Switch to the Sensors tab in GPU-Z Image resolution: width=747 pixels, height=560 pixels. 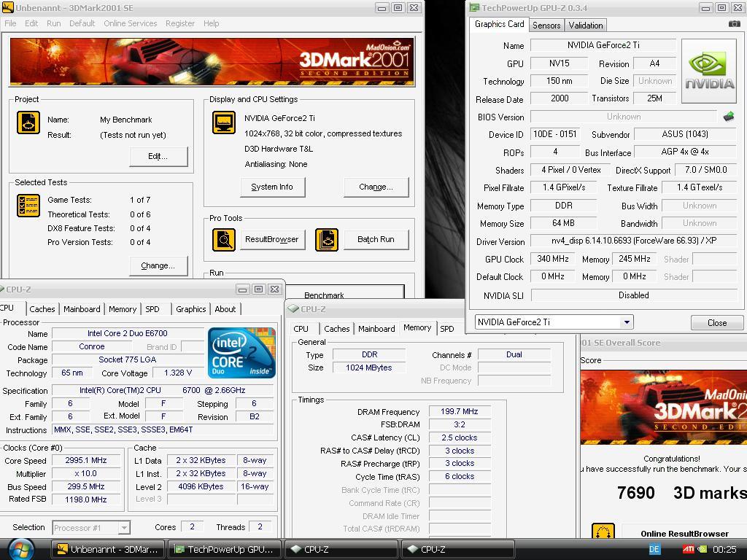(546, 26)
